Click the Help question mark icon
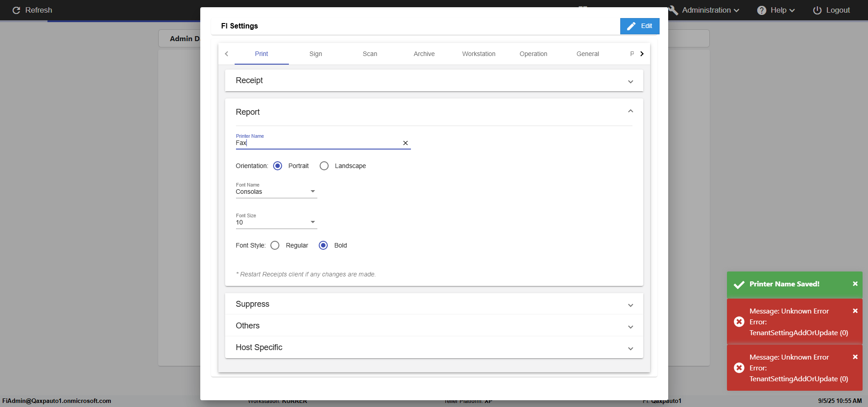The image size is (868, 407). (x=762, y=10)
